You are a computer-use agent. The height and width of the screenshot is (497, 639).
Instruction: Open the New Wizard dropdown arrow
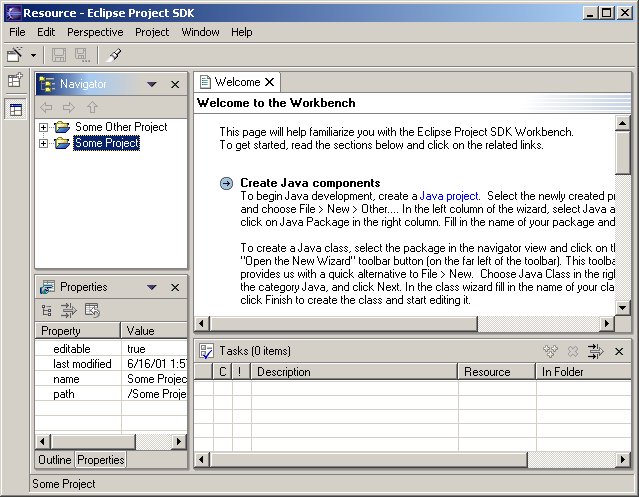(x=33, y=55)
